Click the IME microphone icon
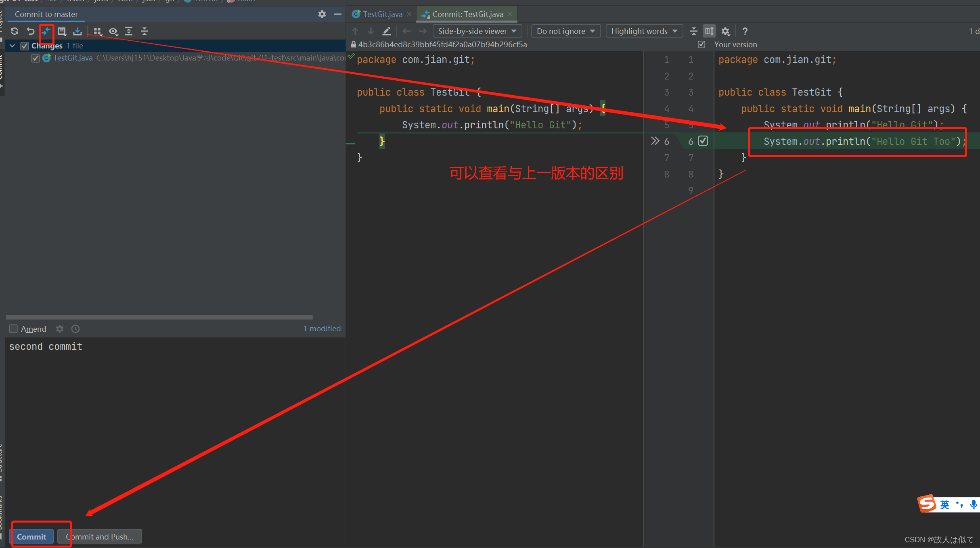Image resolution: width=980 pixels, height=548 pixels. (x=974, y=504)
